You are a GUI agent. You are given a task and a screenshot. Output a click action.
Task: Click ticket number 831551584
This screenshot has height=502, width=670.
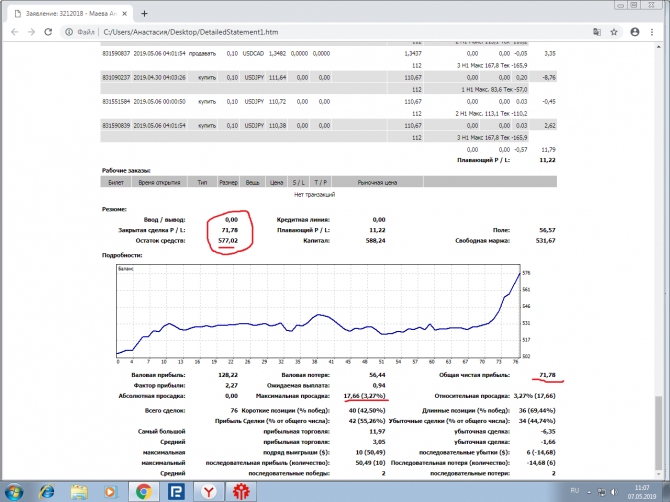pyautogui.click(x=116, y=101)
